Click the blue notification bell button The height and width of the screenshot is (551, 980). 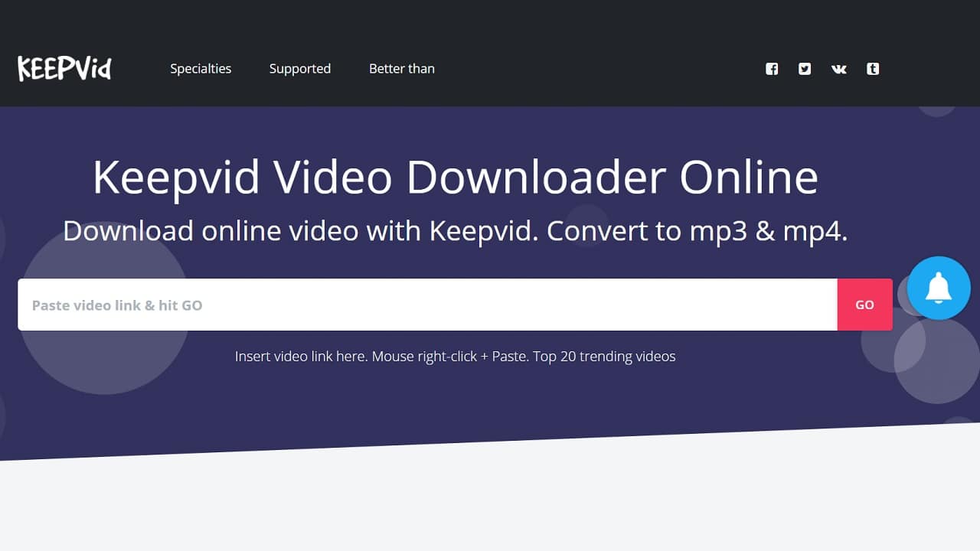point(939,288)
